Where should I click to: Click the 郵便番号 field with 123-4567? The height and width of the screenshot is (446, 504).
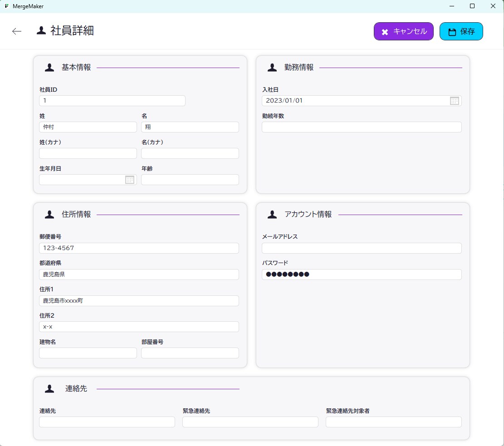(139, 248)
